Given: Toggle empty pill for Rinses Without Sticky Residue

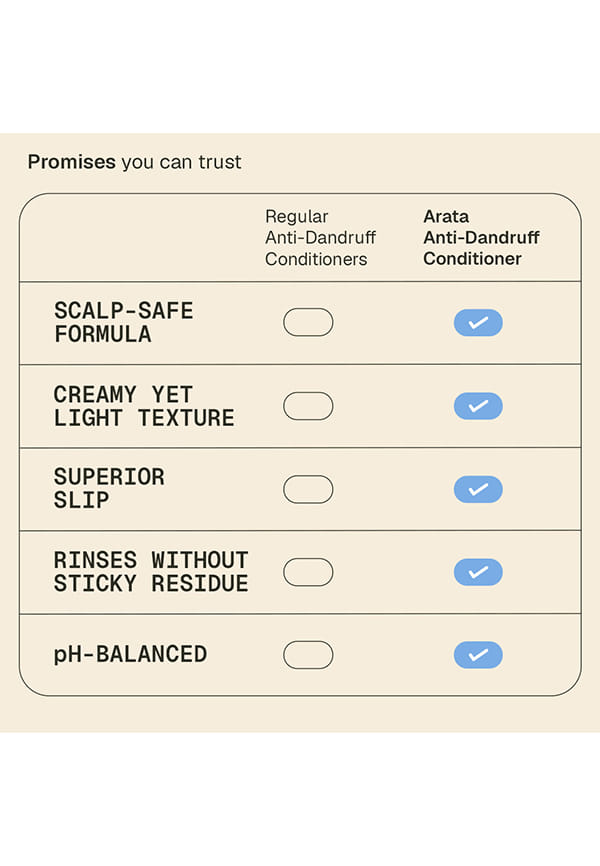Looking at the screenshot, I should [308, 572].
